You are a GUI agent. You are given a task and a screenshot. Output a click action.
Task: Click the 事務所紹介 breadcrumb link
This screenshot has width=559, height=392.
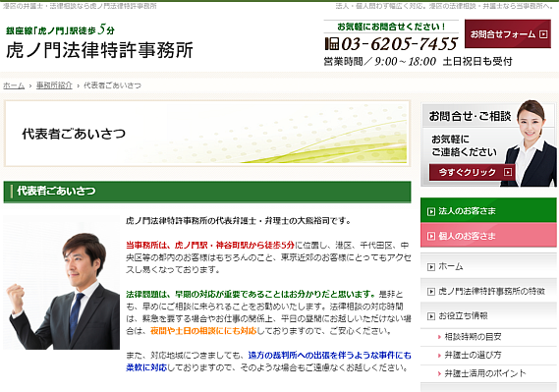tap(54, 85)
